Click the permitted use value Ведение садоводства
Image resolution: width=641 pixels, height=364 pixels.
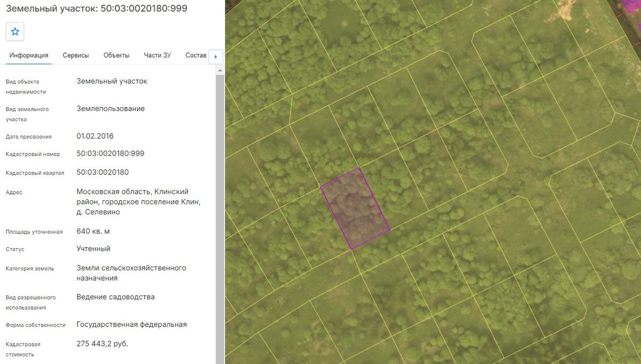coord(116,297)
